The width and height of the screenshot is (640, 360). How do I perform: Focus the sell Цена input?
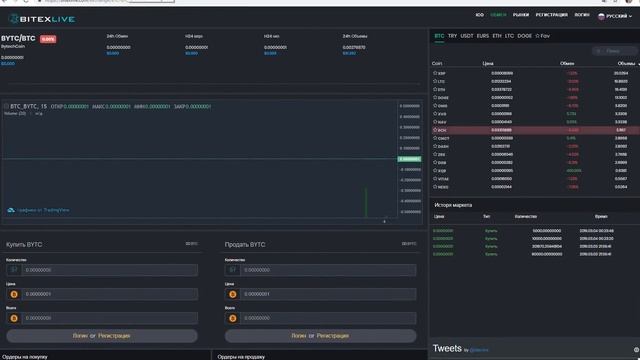[328, 294]
